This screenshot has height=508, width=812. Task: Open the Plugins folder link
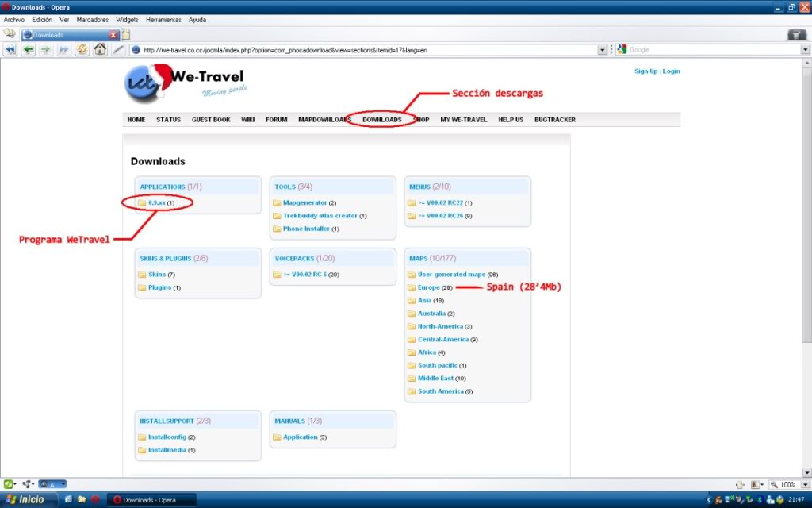pyautogui.click(x=159, y=287)
